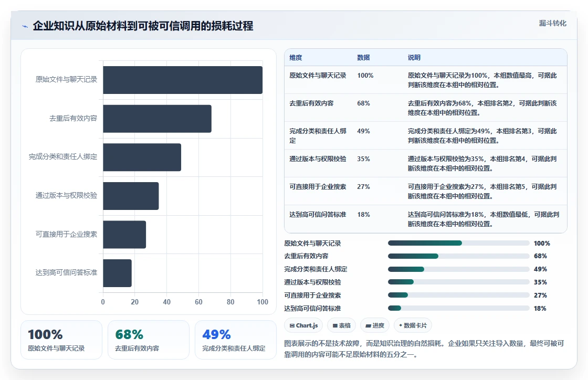This screenshot has height=380, width=588.
Task: Click chart axis label 原始文件与聊天记录
Action: pyautogui.click(x=66, y=79)
